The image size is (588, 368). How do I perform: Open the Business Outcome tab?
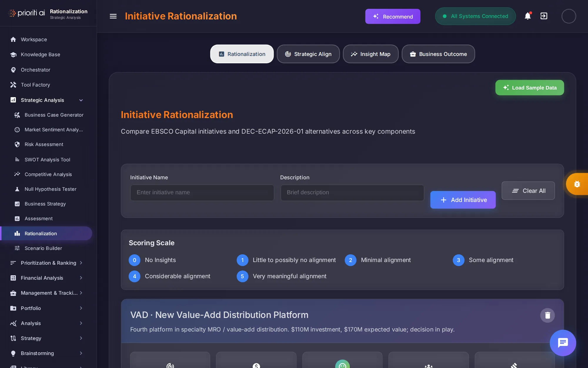pos(438,54)
